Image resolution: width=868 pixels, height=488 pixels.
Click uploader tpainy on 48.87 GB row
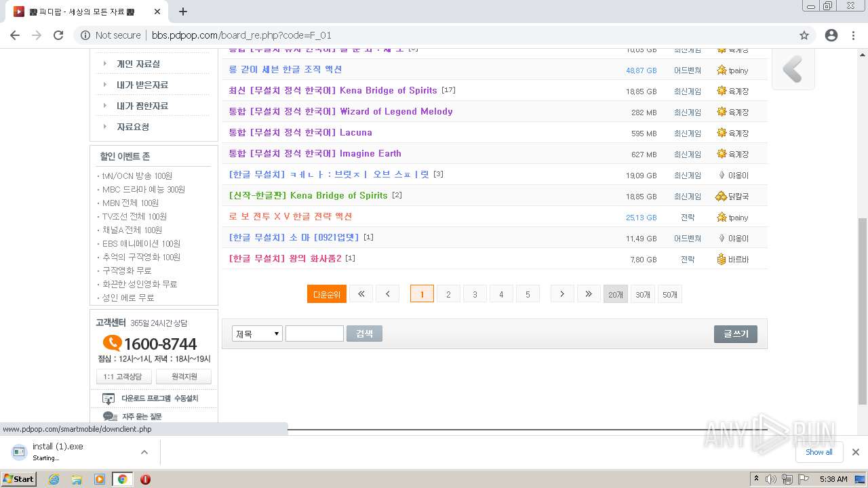738,70
